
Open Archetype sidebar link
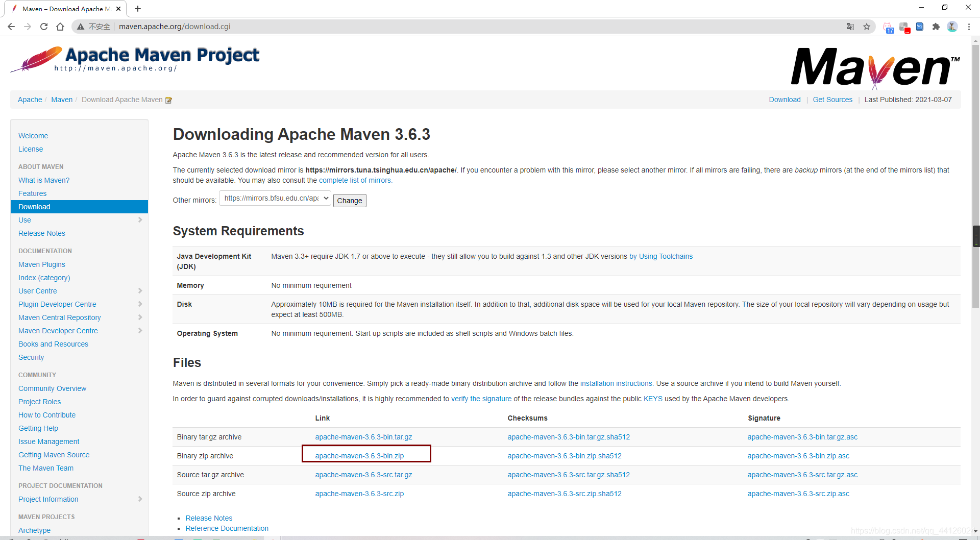click(x=34, y=530)
